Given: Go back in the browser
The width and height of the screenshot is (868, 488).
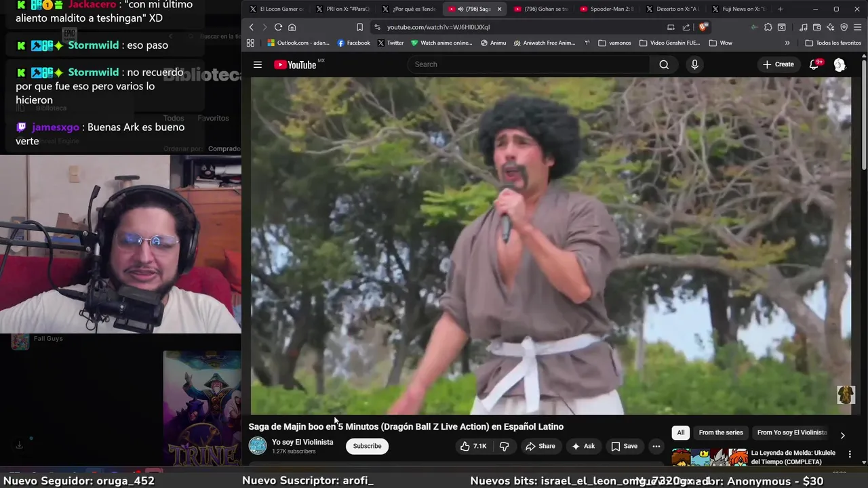Looking at the screenshot, I should 251,27.
